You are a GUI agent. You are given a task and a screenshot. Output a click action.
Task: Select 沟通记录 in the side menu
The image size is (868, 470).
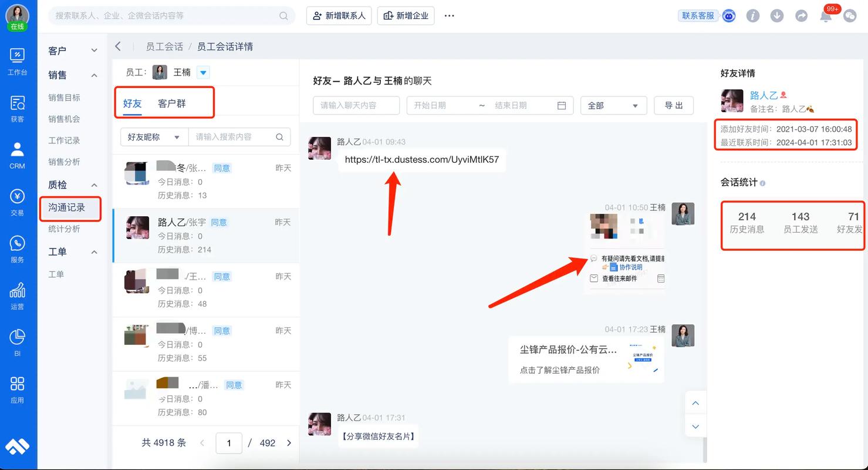67,207
